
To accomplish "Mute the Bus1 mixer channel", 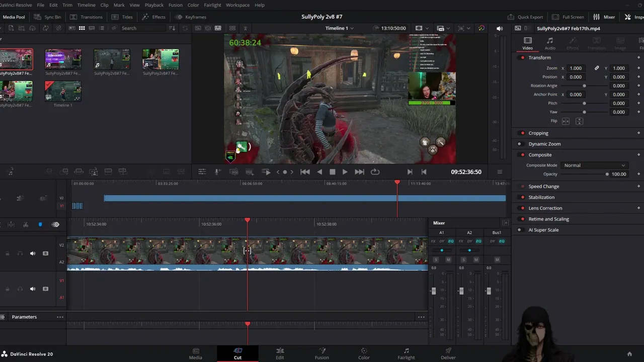I will click(497, 260).
